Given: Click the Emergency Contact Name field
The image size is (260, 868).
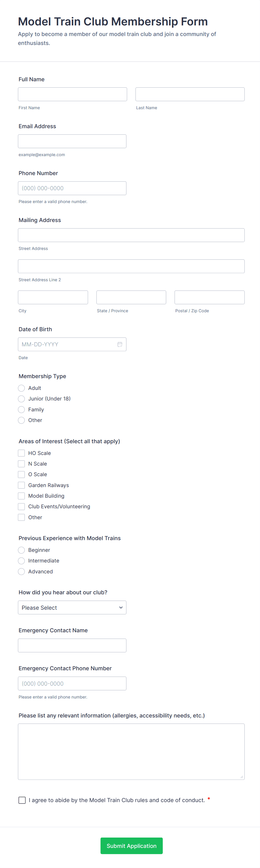Looking at the screenshot, I should pyautogui.click(x=72, y=645).
